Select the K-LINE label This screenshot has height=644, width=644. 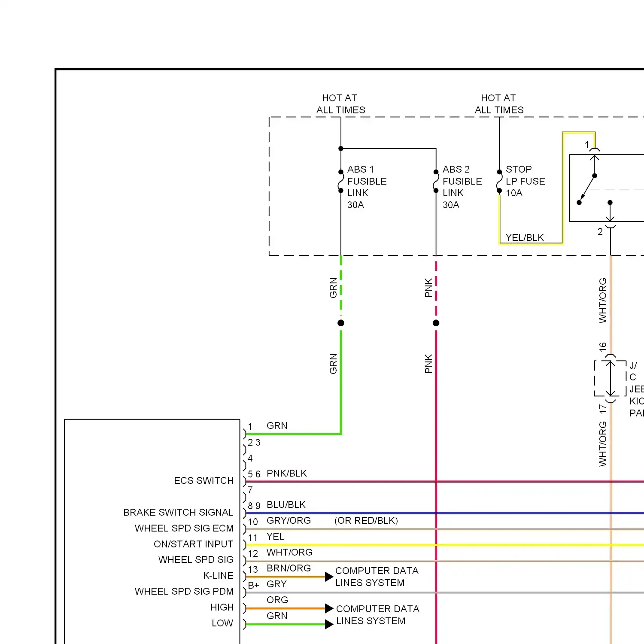coord(218,575)
